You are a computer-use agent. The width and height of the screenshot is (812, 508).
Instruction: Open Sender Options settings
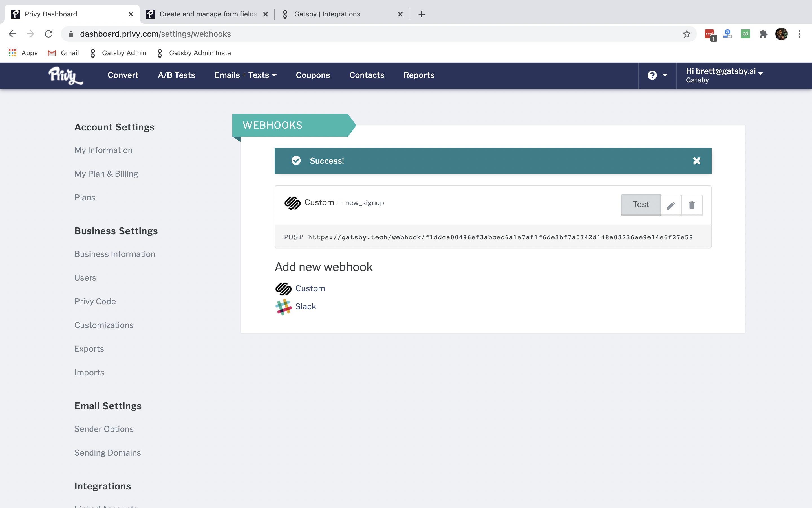click(104, 429)
